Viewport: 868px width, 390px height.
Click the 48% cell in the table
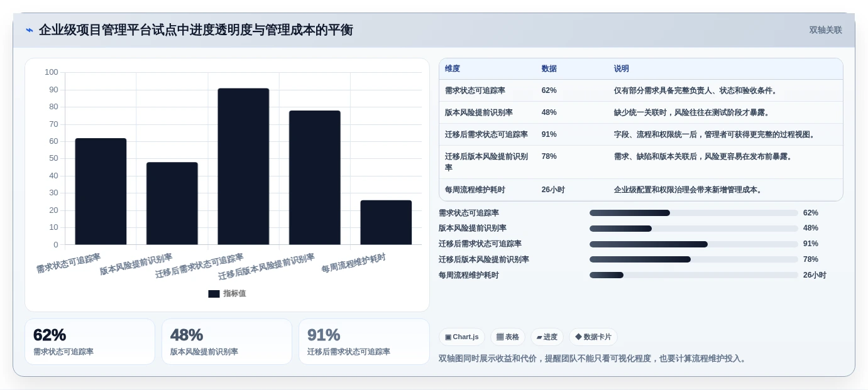click(549, 112)
